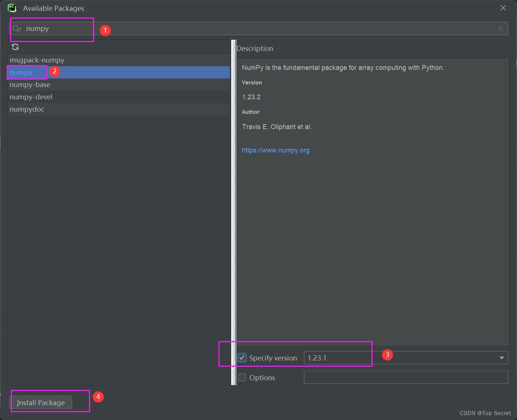Viewport: 517px width, 420px height.
Task: Click the Install Package button
Action: [x=41, y=403]
